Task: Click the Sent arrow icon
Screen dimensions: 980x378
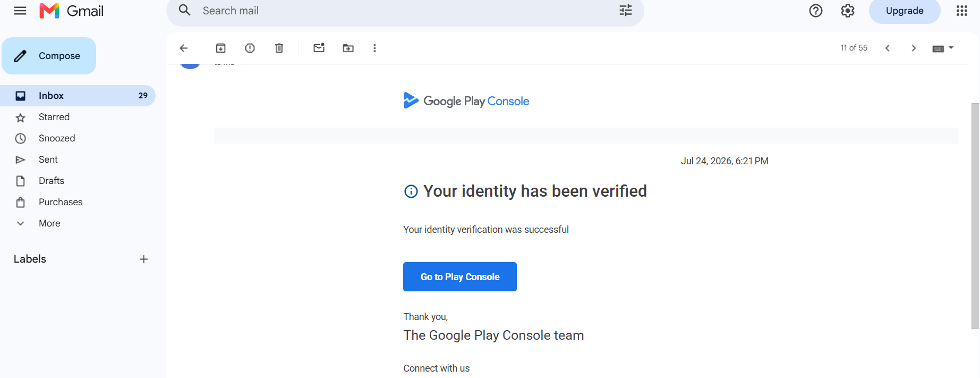Action: [x=20, y=160]
